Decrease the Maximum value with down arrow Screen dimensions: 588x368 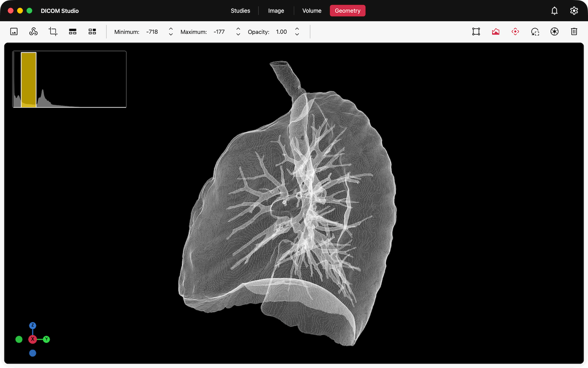238,35
